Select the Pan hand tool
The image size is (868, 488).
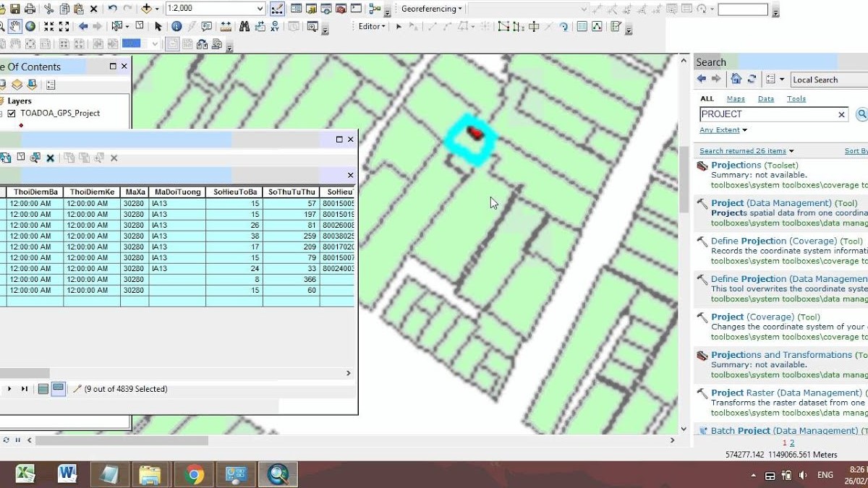(x=15, y=27)
